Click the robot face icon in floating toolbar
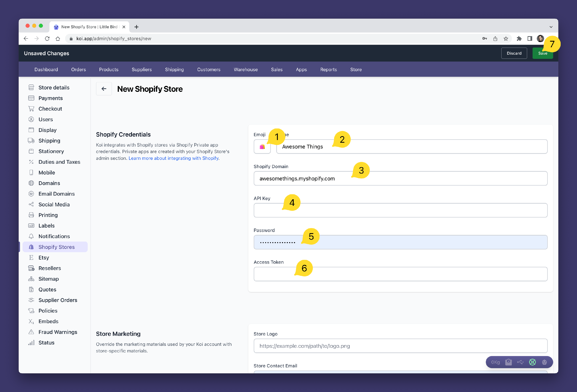This screenshot has height=392, width=577. tap(544, 362)
